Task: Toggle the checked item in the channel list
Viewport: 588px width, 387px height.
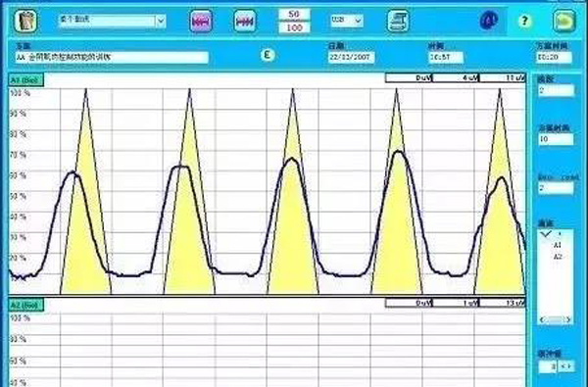Action: coord(551,233)
